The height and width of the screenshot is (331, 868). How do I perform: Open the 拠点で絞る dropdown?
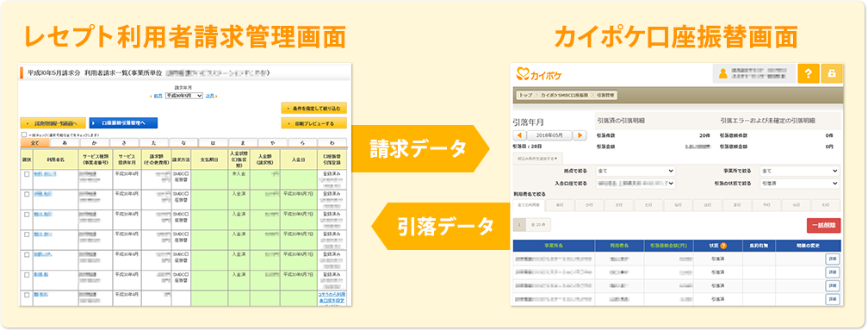(x=635, y=171)
